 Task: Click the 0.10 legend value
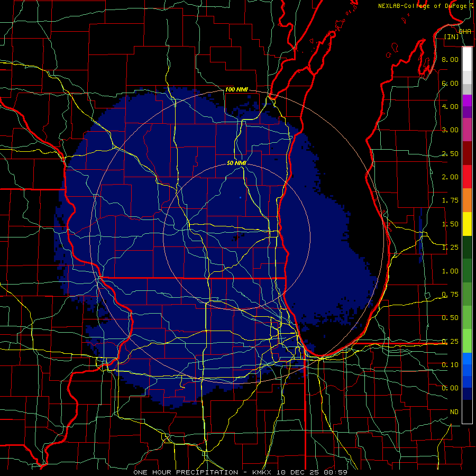pyautogui.click(x=450, y=365)
